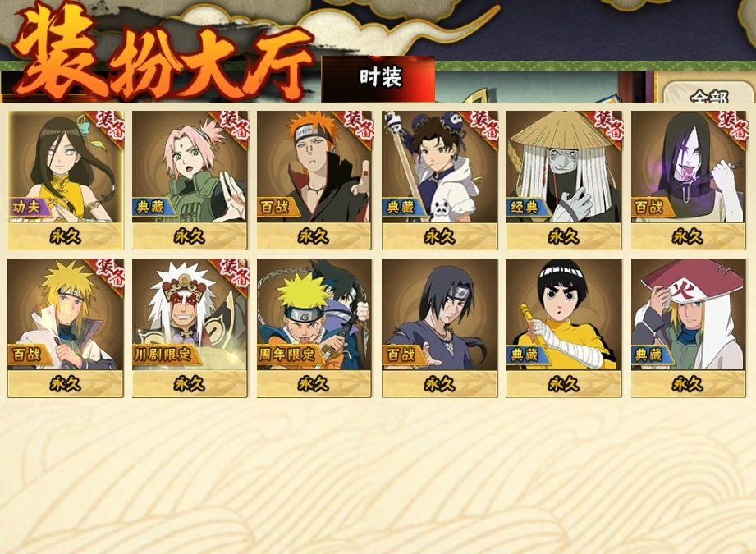Open the 时装 tab
Viewport: 756px width, 554px height.
379,79
